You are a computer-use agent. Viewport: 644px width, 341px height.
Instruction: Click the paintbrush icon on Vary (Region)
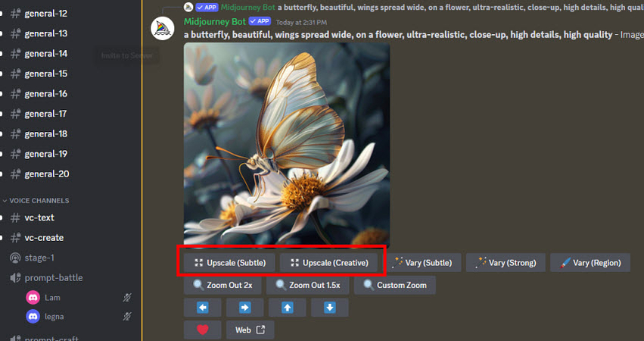pos(565,263)
